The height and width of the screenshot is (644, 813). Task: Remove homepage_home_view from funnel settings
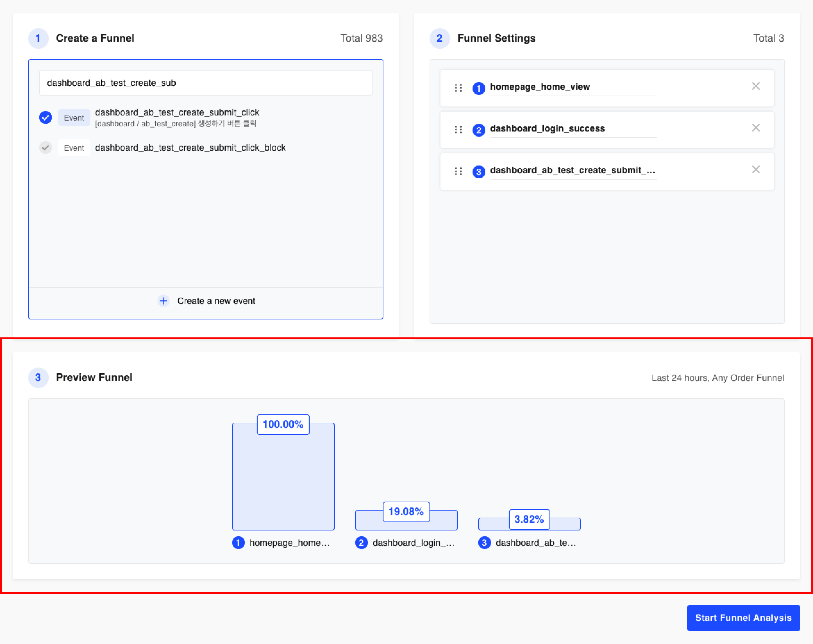755,86
